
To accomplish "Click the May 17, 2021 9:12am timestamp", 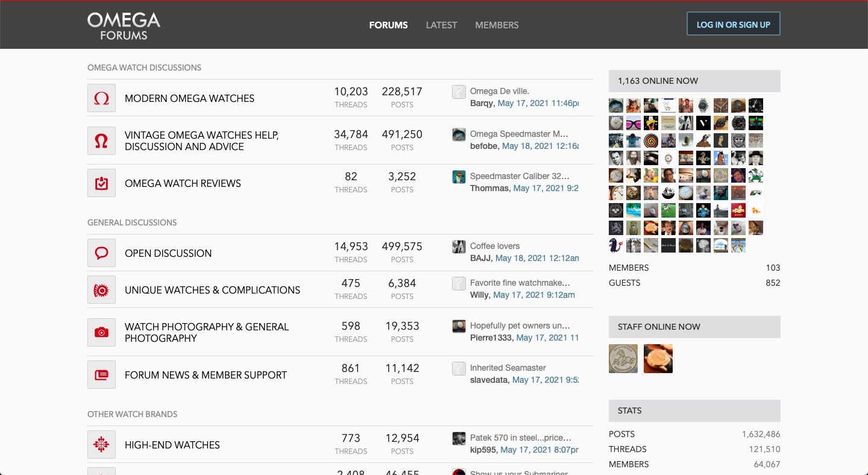I will click(534, 295).
